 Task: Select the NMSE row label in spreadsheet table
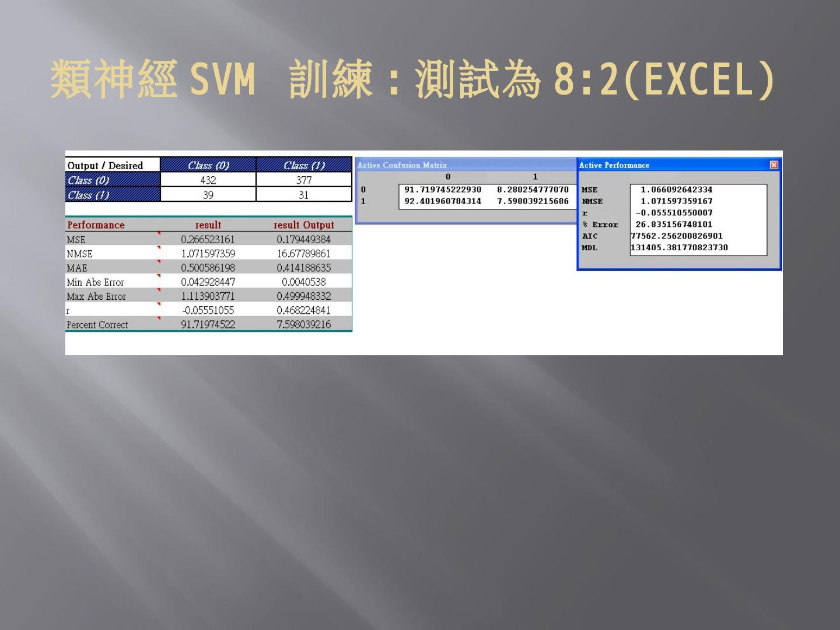pyautogui.click(x=79, y=254)
